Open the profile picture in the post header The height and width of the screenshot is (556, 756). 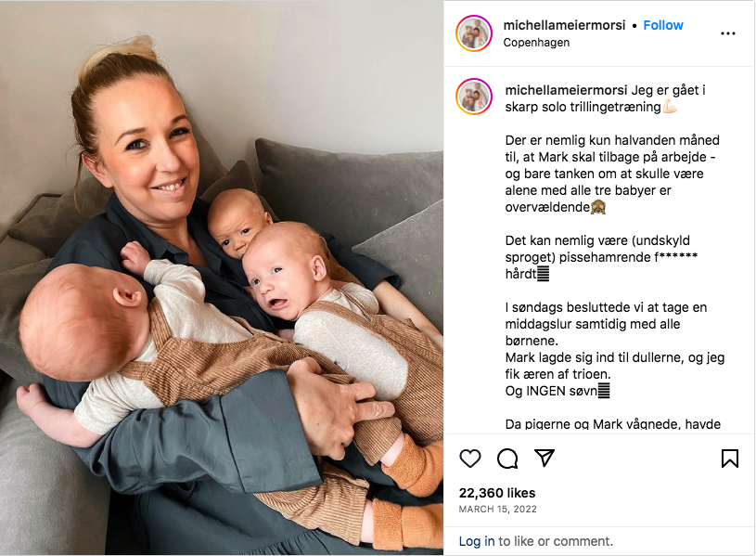tap(474, 33)
